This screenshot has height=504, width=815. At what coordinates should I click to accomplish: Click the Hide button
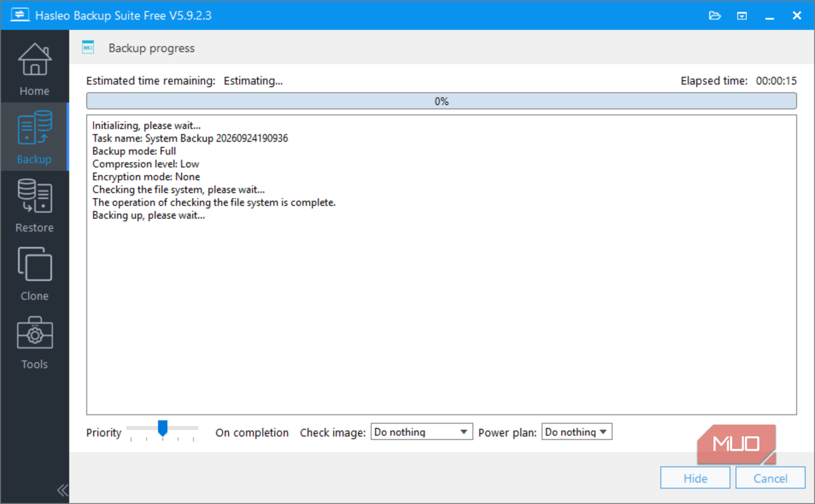click(695, 478)
